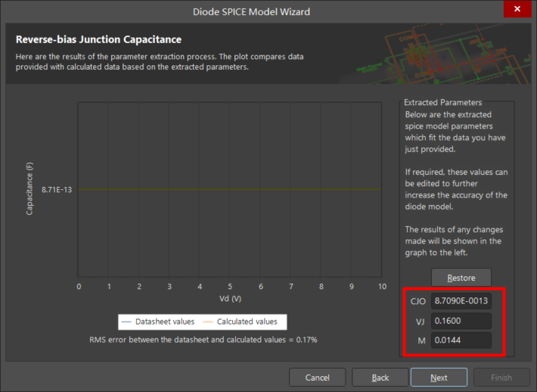The width and height of the screenshot is (537, 392).
Task: Click the Vd (V) x-axis title
Action: 230,298
